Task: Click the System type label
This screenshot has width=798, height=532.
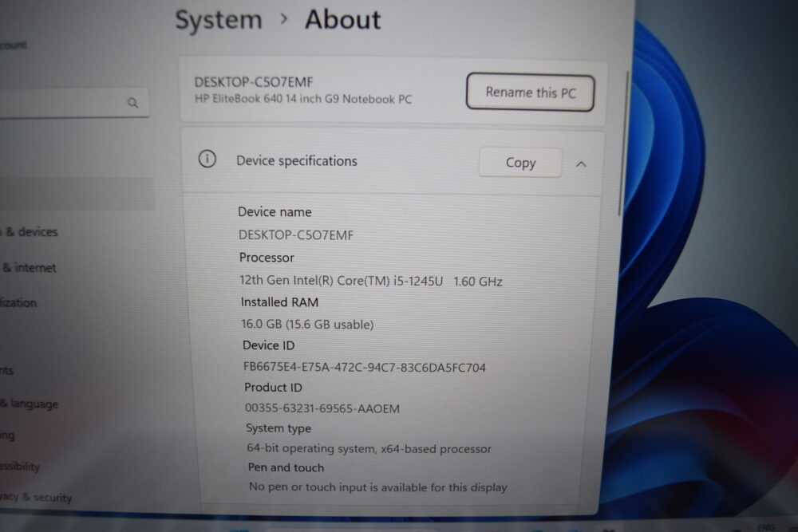Action: click(x=279, y=428)
